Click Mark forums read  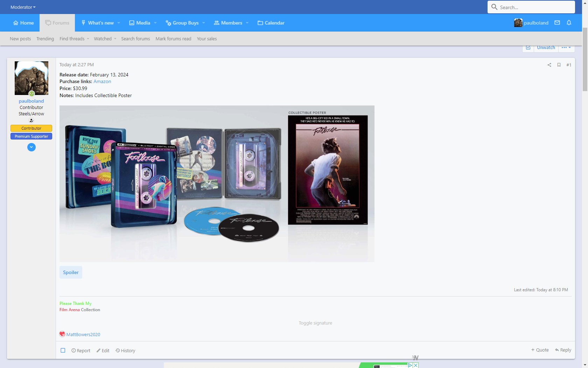173,39
